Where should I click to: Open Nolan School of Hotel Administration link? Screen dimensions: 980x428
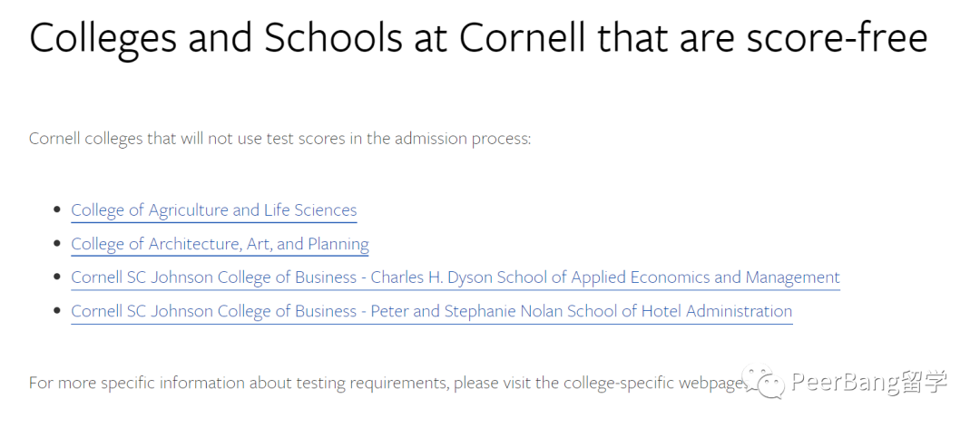tap(432, 312)
